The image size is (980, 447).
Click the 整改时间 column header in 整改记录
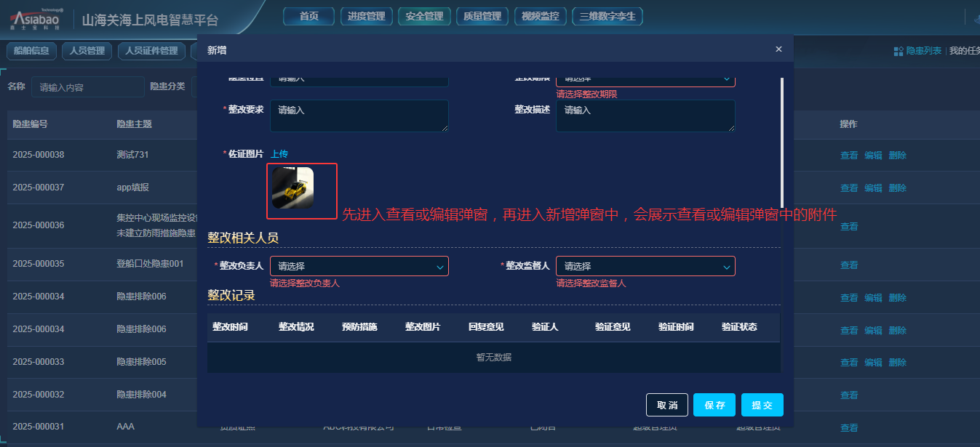pyautogui.click(x=230, y=327)
